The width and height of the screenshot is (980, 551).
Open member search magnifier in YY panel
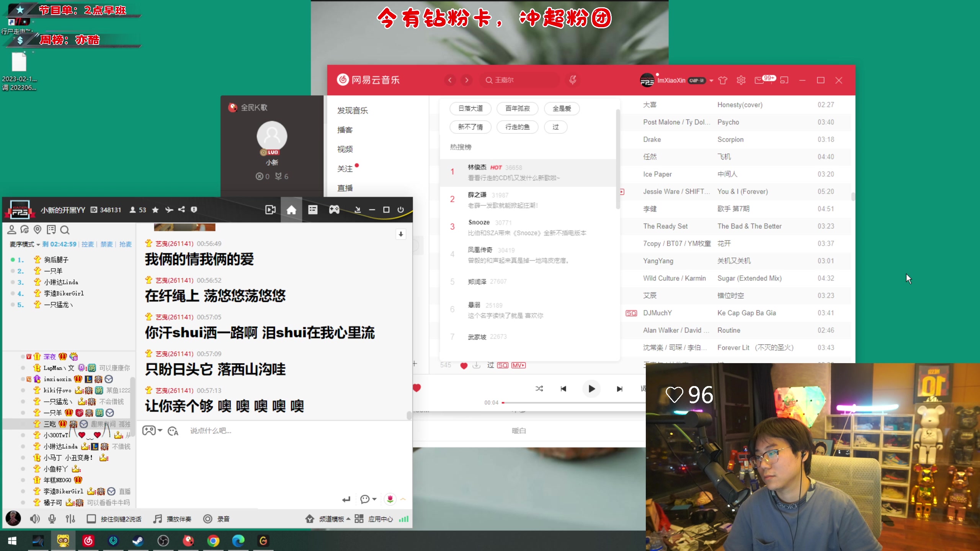[65, 230]
